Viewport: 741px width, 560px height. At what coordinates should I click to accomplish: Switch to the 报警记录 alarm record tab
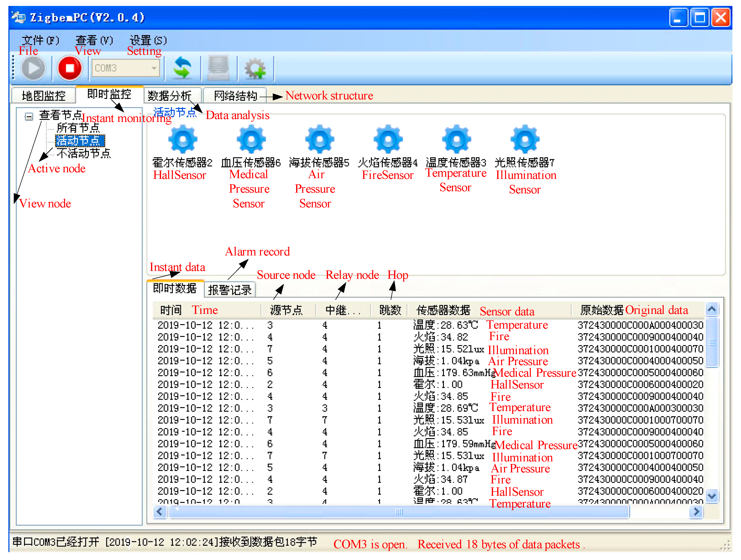click(230, 290)
